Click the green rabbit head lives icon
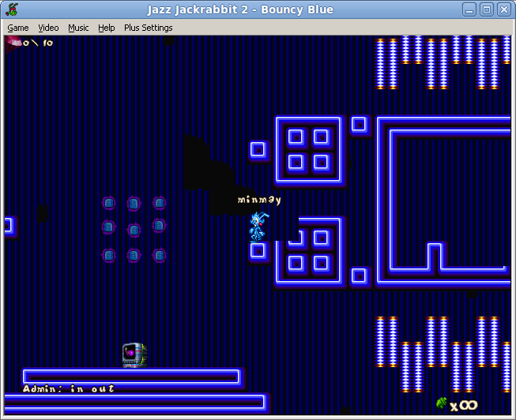This screenshot has height=420, width=516. coord(442,403)
